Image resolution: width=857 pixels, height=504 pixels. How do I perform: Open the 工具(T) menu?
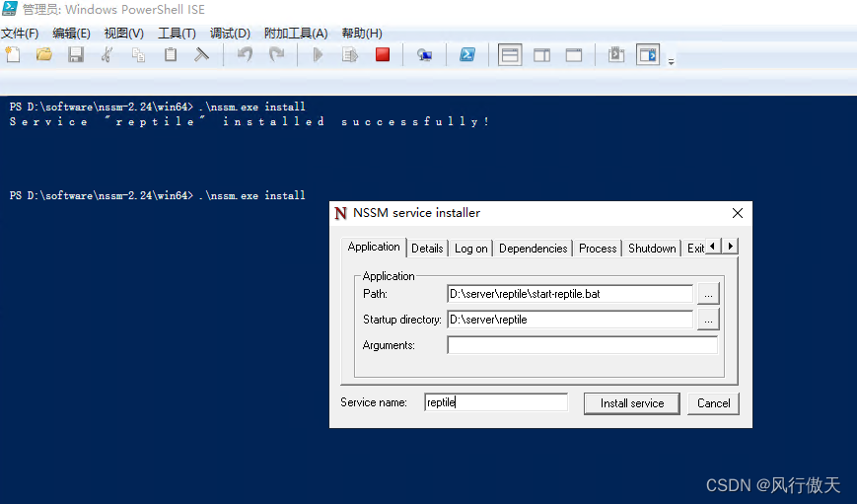[x=178, y=34]
